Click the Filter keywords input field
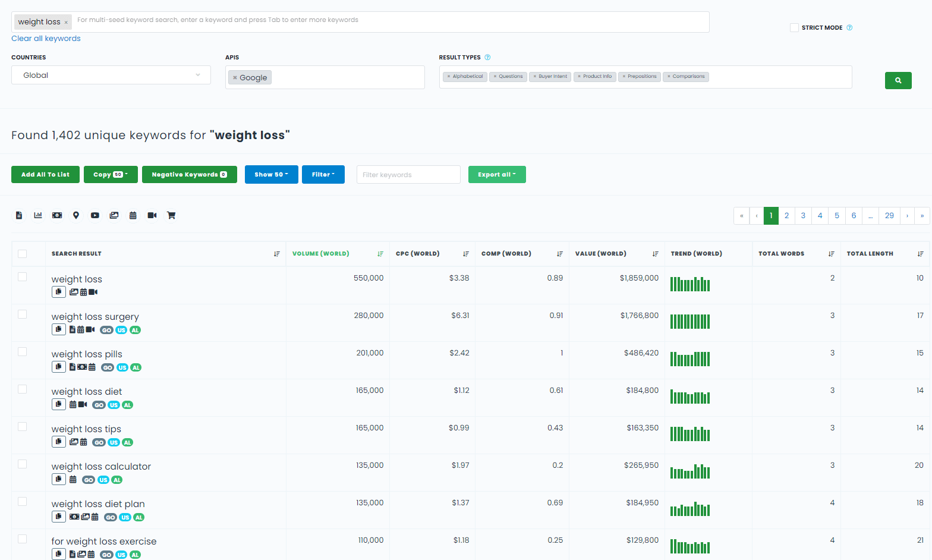Viewport: 932px width, 560px height. point(408,174)
